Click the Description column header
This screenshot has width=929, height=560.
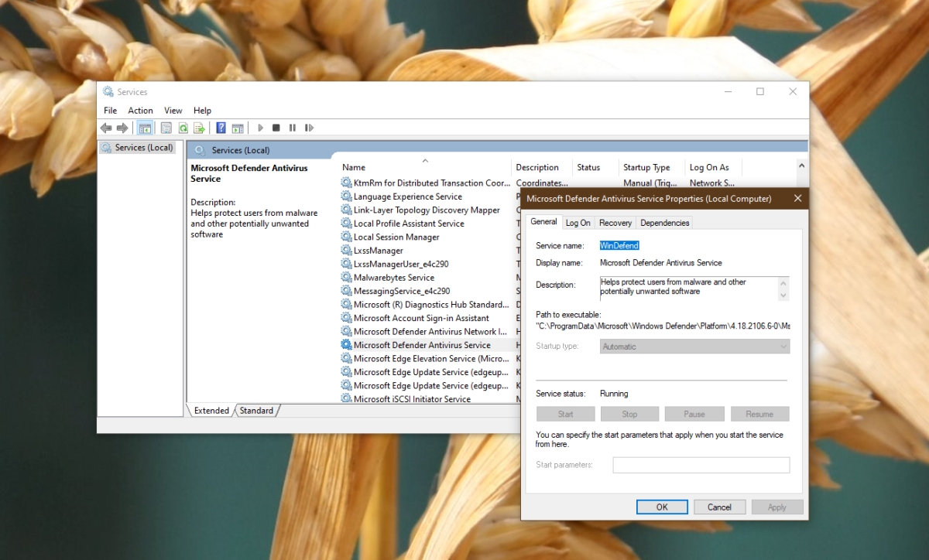[x=542, y=167]
